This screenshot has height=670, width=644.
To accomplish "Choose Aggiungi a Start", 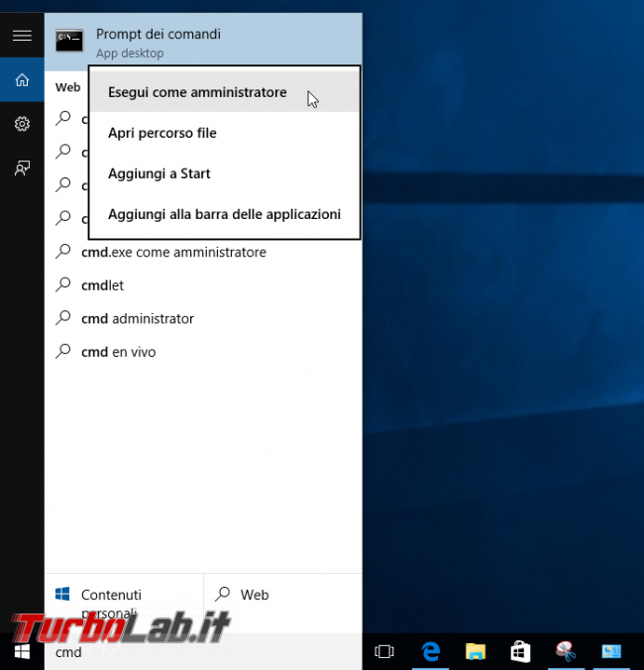I will click(224, 173).
